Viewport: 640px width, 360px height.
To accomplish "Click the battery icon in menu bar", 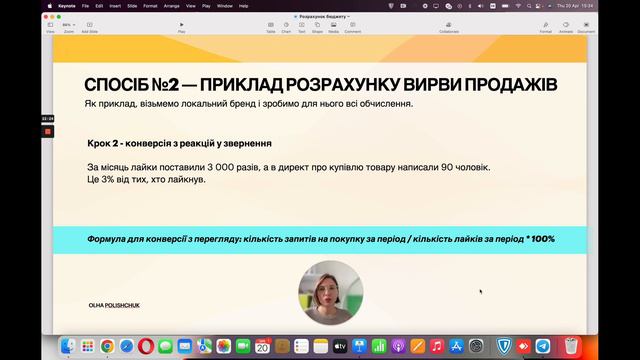I will coord(505,6).
